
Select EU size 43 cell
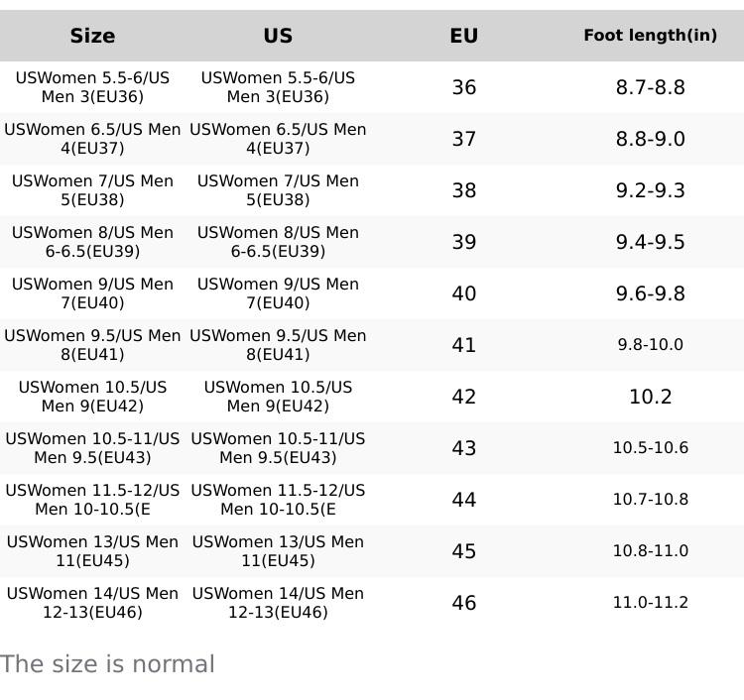pyautogui.click(x=463, y=448)
